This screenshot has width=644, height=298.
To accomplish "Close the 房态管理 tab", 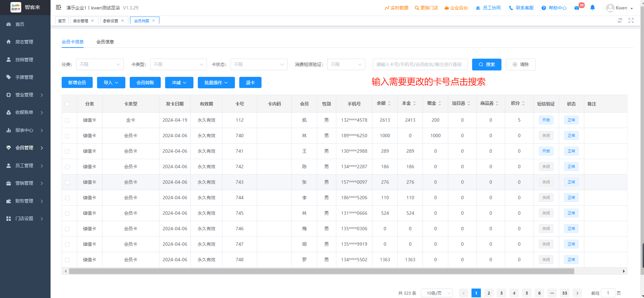I will pos(92,21).
